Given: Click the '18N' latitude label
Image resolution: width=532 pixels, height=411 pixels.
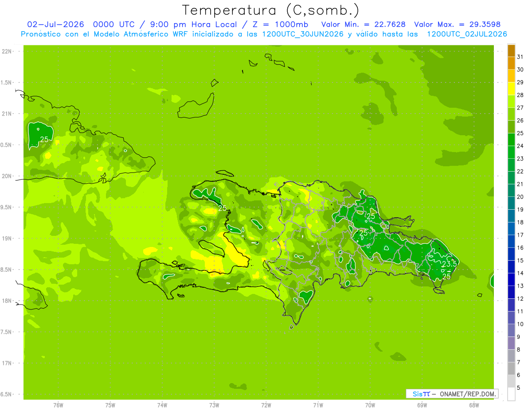Looking at the screenshot, I should point(7,301).
